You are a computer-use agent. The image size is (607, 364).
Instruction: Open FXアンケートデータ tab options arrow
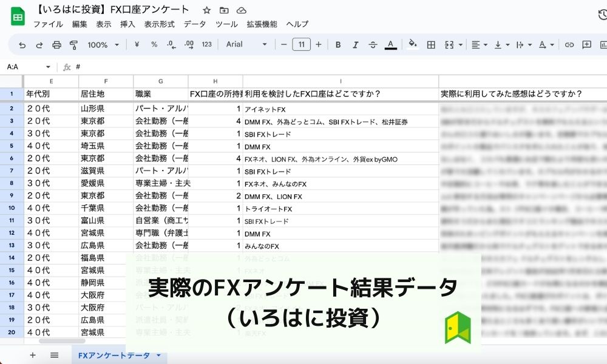click(158, 356)
